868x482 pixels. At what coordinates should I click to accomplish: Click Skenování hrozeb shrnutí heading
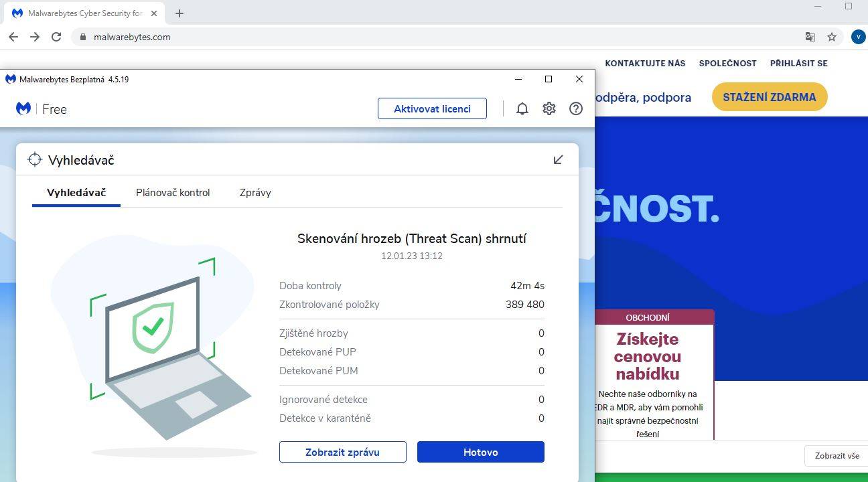pyautogui.click(x=412, y=239)
